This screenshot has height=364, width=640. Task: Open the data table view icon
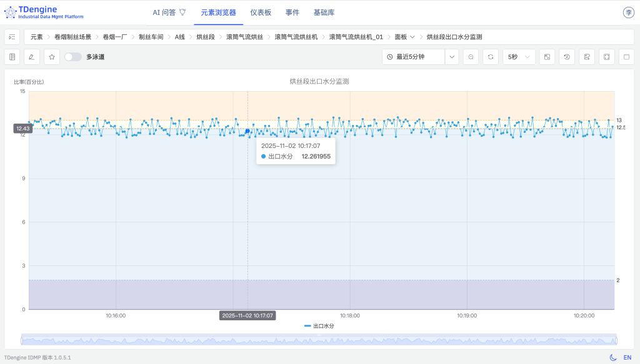click(12, 57)
